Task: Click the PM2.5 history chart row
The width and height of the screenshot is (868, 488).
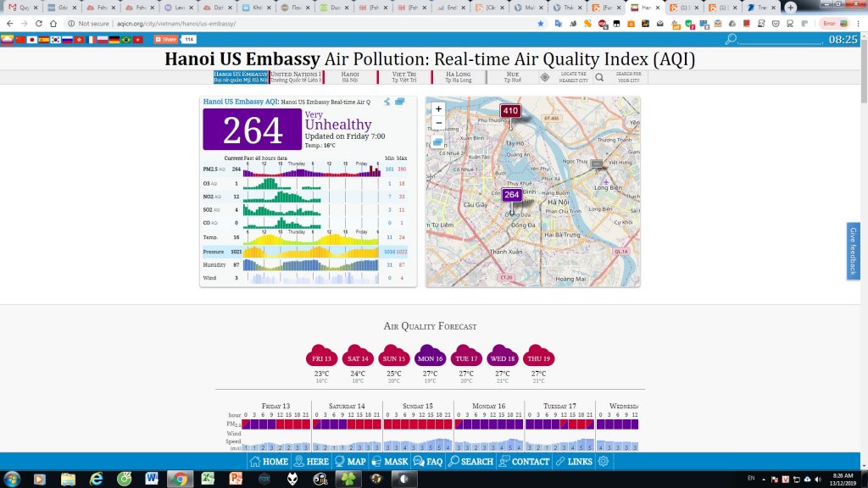Action: [305, 169]
